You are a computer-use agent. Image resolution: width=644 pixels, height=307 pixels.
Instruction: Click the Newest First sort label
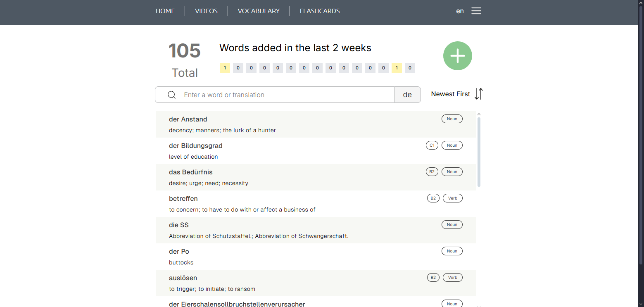(450, 94)
